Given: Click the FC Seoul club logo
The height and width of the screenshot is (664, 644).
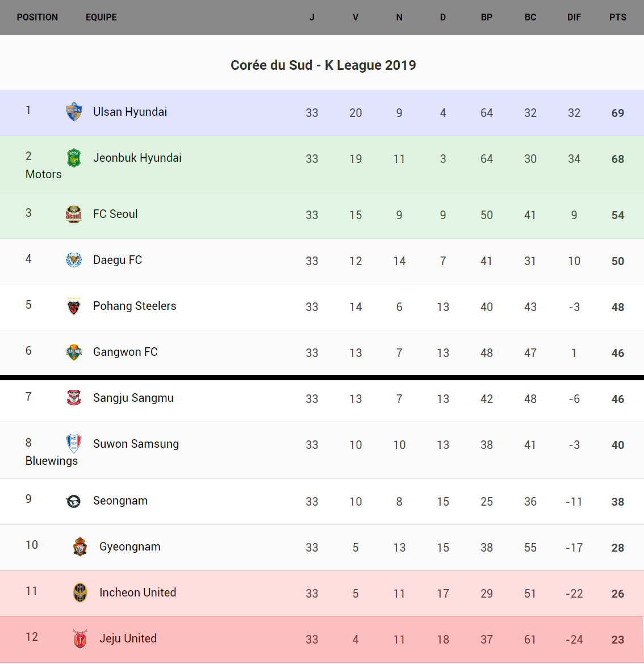Looking at the screenshot, I should (x=74, y=214).
